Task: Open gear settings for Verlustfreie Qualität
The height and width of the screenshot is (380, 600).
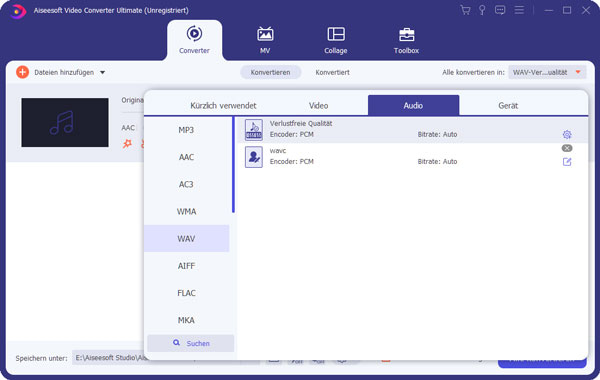Action: [567, 134]
